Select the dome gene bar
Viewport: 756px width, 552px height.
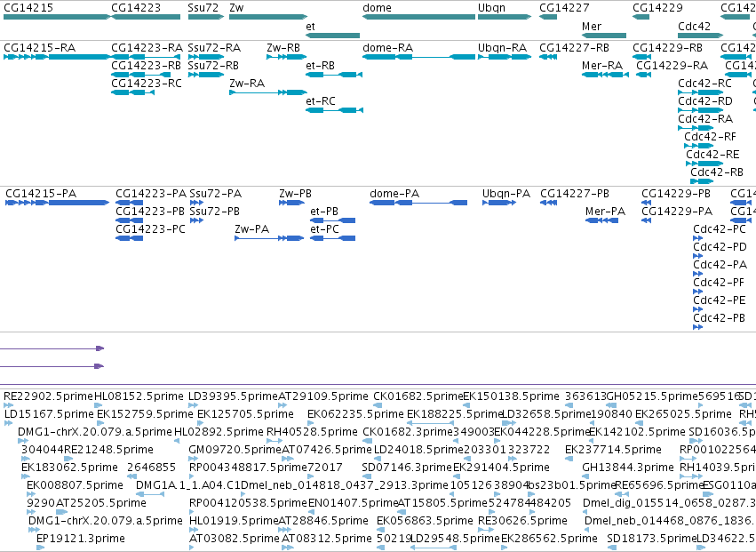419,17
